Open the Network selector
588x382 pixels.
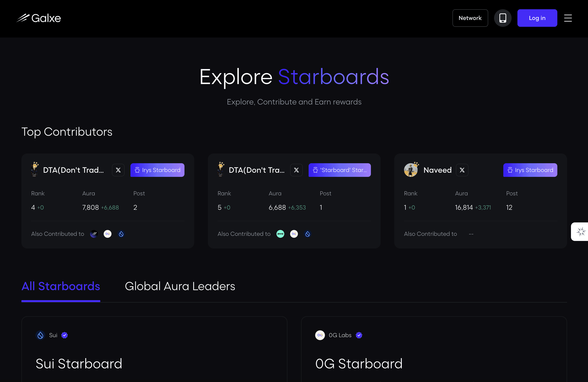click(470, 18)
